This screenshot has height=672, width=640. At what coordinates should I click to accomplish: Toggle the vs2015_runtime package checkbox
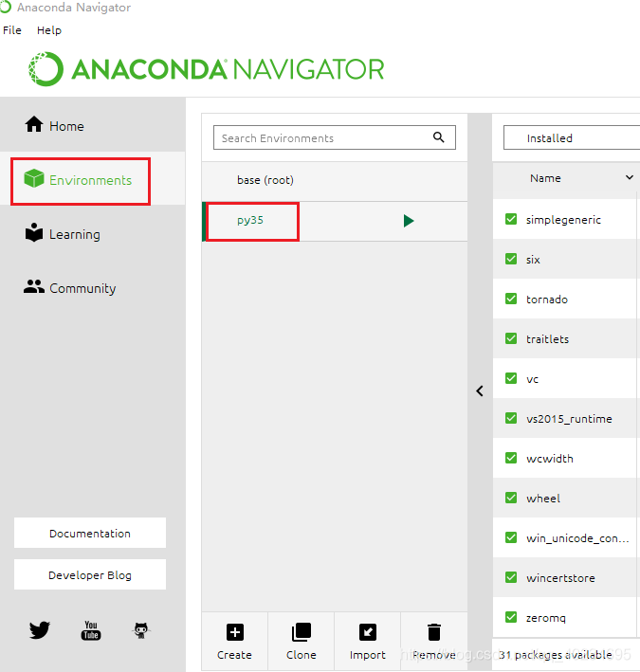tap(511, 418)
